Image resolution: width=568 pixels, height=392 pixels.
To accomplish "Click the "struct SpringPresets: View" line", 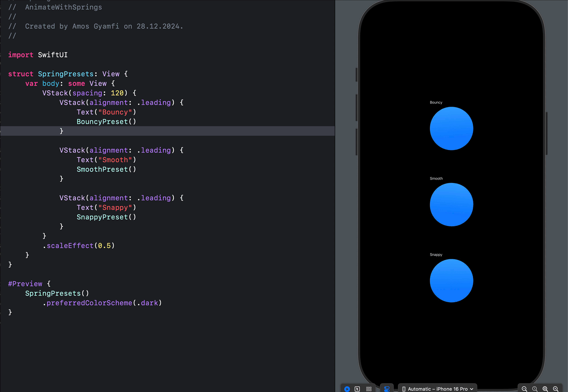I will click(68, 74).
